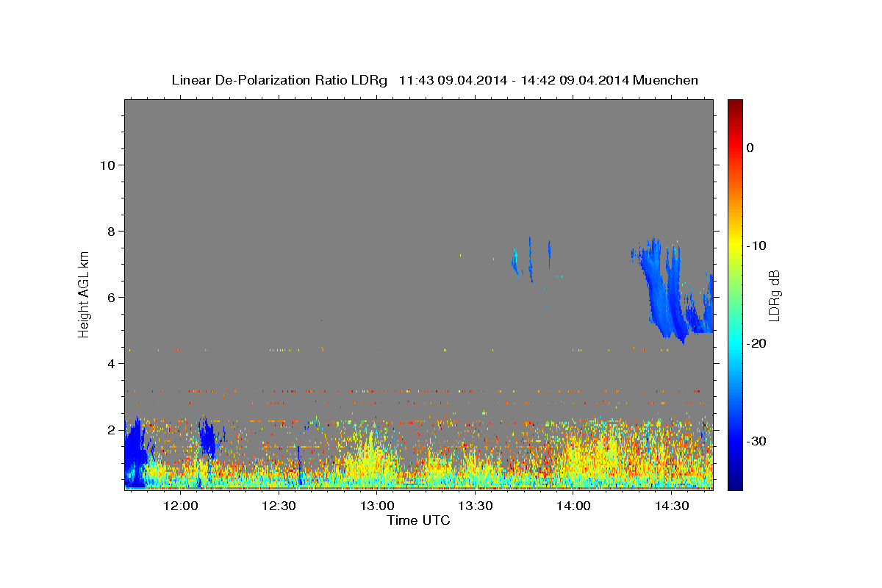Image resolution: width=882 pixels, height=588 pixels.
Task: Pick the dark blue bottom of colorbar
Action: (735, 484)
